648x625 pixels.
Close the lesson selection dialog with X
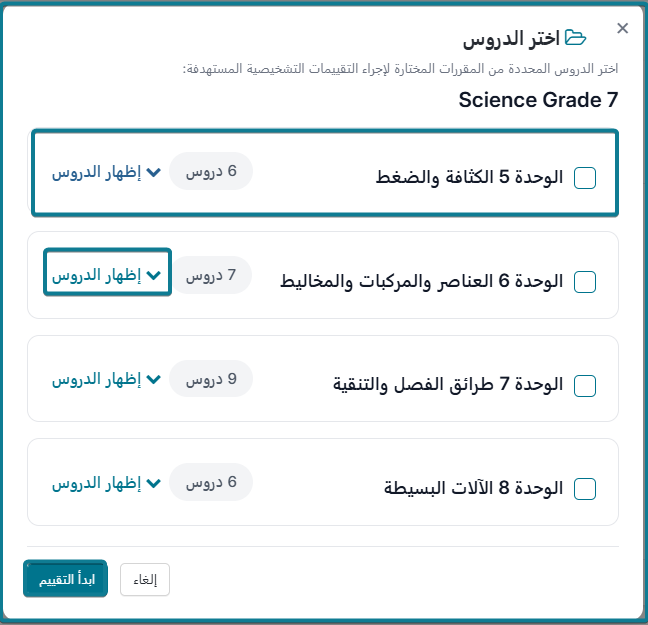click(622, 29)
